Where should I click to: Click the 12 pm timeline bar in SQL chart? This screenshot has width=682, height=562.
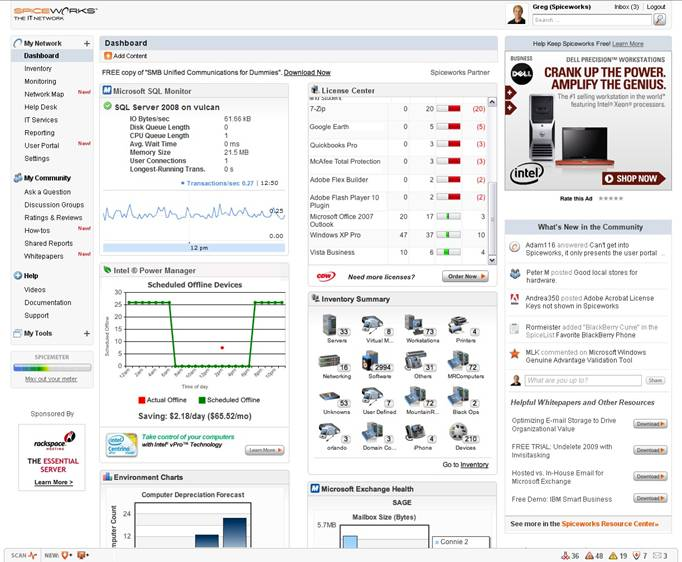[194, 248]
